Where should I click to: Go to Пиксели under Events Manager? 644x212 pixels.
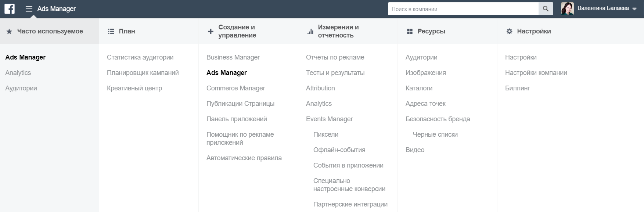click(325, 134)
